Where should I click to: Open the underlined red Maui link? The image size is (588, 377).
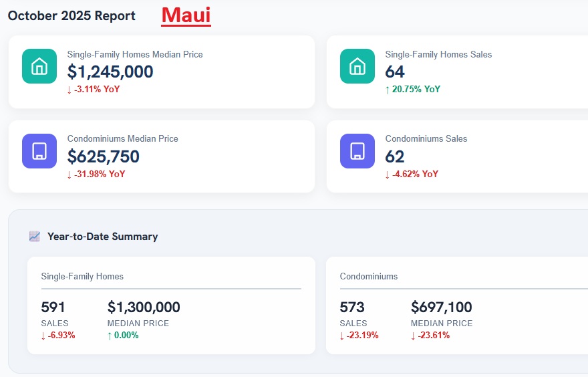coord(186,15)
